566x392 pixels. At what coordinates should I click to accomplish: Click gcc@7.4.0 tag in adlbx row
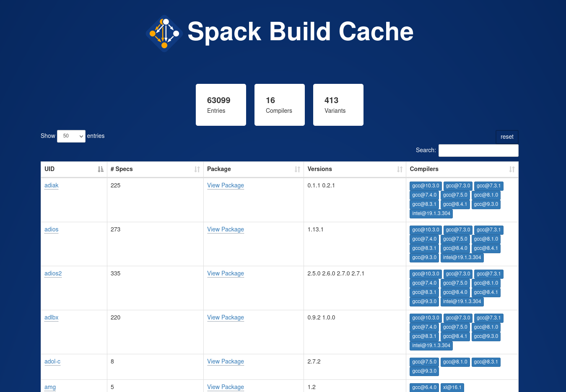pyautogui.click(x=424, y=327)
